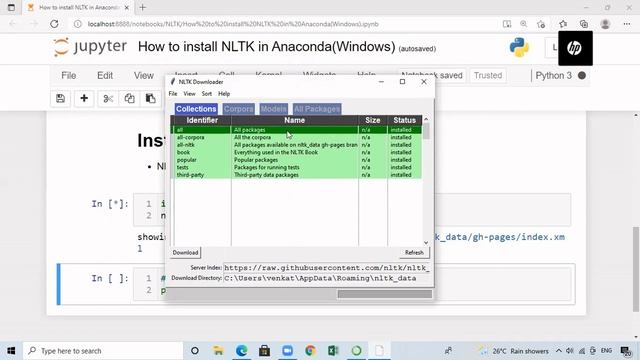Viewport: 640px width, 360px height.
Task: Open the Windows Start menu
Action: 11,351
